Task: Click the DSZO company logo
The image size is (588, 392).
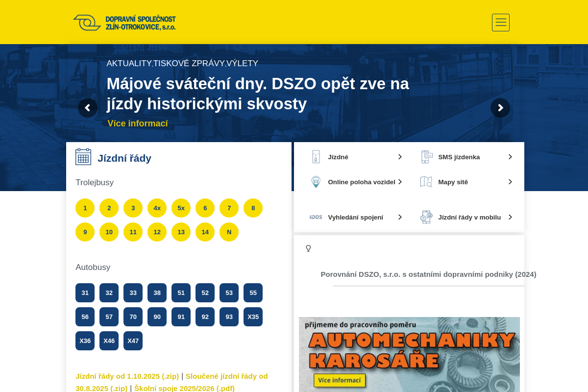Action: click(x=124, y=23)
